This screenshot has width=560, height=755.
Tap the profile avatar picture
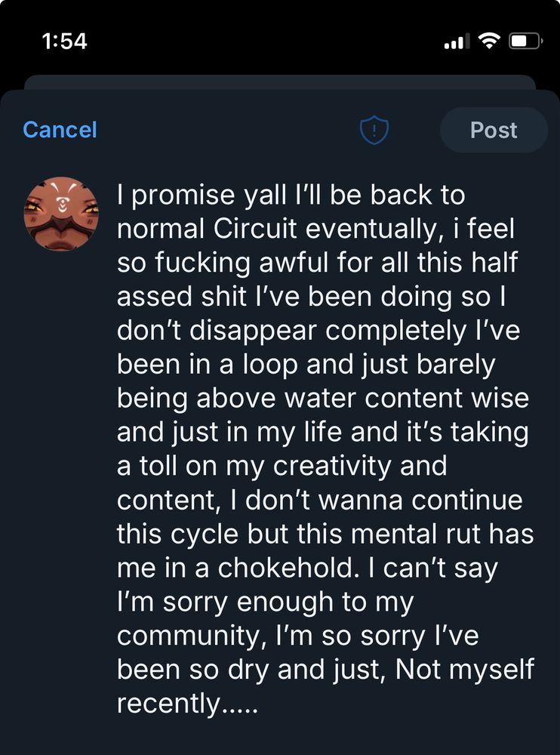[62, 214]
